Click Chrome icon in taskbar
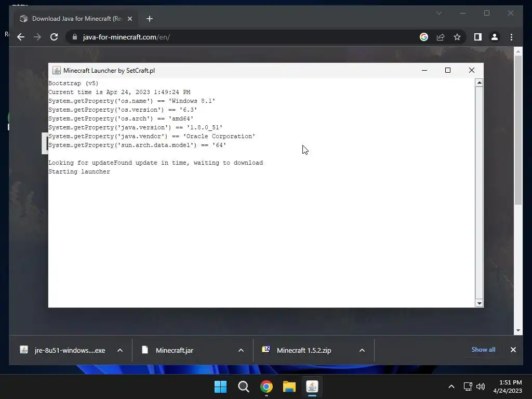Viewport: 532px width, 399px height. tap(267, 387)
